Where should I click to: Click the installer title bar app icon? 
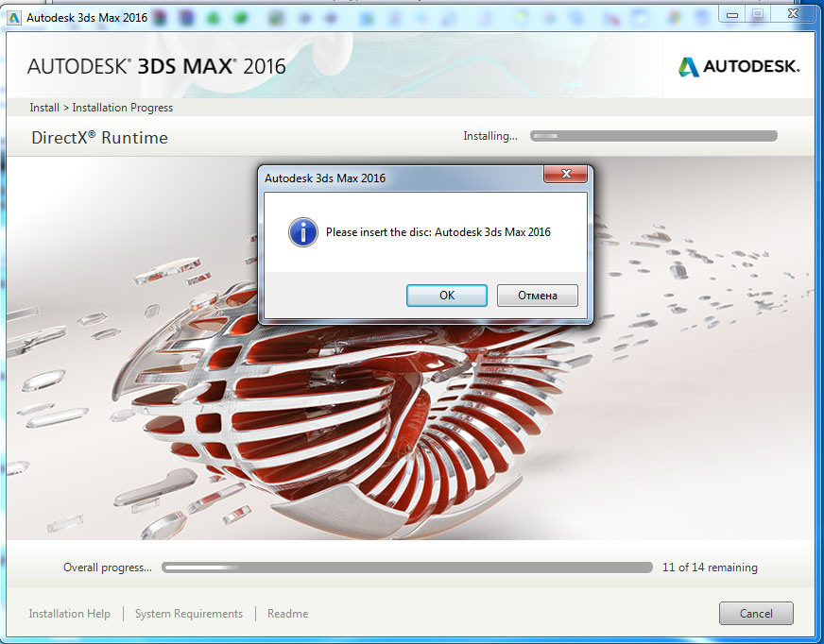point(13,18)
